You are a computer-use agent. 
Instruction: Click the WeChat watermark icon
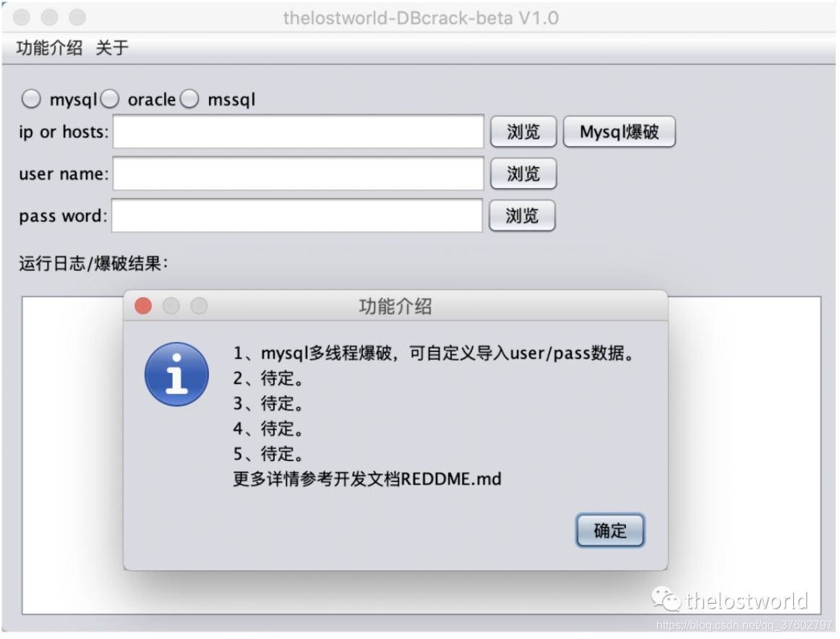pos(665,599)
